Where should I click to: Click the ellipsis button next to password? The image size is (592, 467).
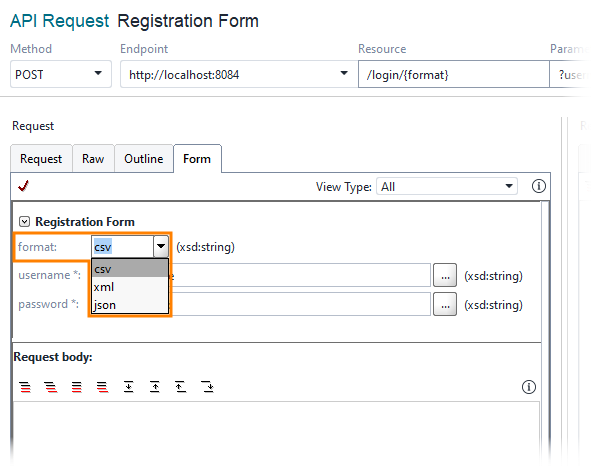pyautogui.click(x=445, y=304)
